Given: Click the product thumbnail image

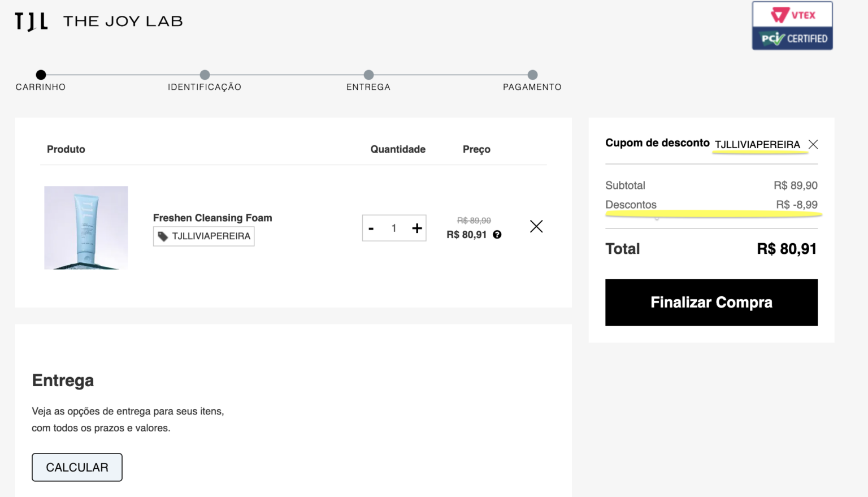Looking at the screenshot, I should pyautogui.click(x=86, y=227).
